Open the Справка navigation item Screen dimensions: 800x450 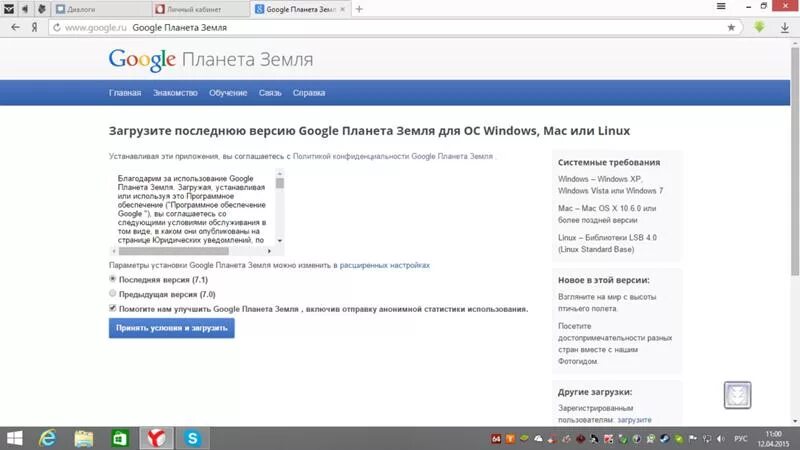pyautogui.click(x=309, y=93)
